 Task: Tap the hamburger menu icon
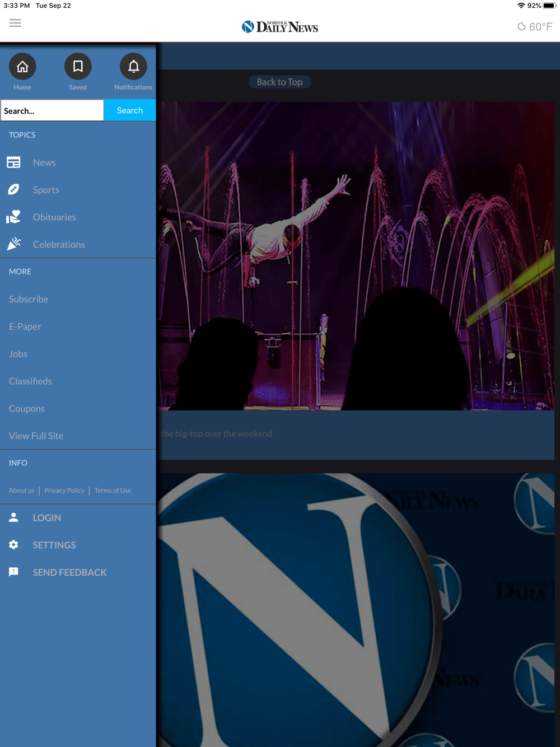pyautogui.click(x=15, y=23)
